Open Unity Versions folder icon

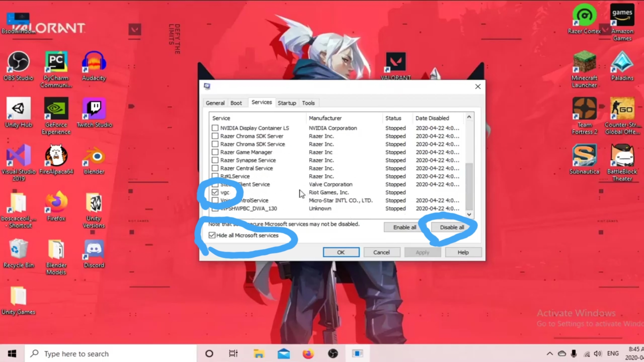click(94, 210)
